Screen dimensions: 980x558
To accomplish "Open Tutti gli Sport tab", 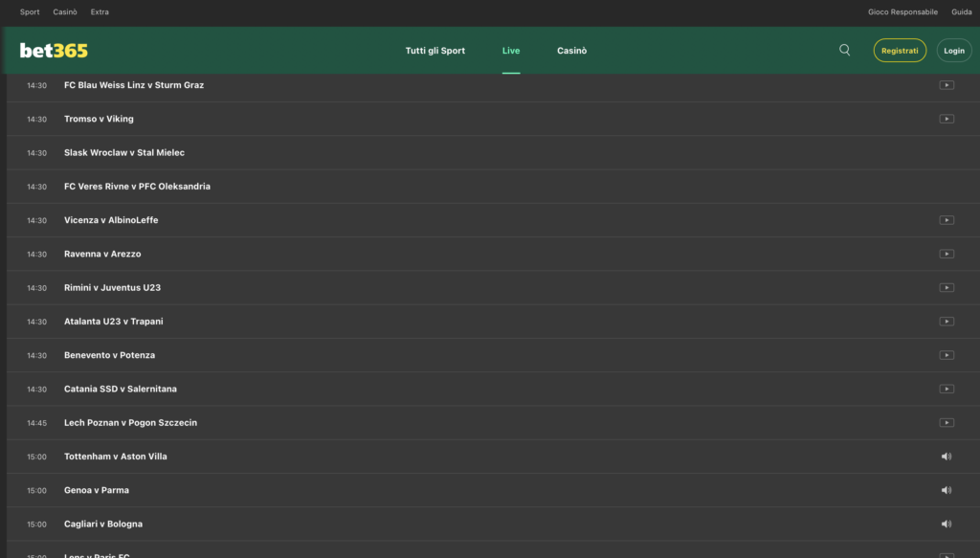I will pyautogui.click(x=434, y=51).
